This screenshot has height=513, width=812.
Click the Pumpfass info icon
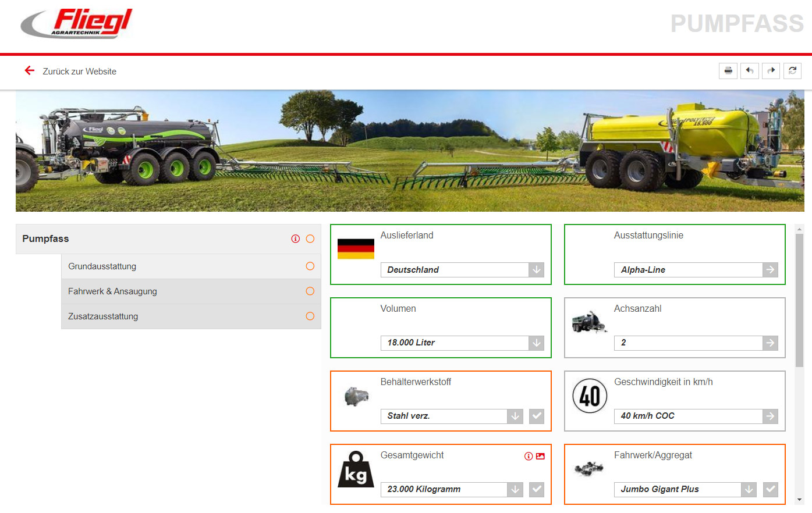point(296,239)
